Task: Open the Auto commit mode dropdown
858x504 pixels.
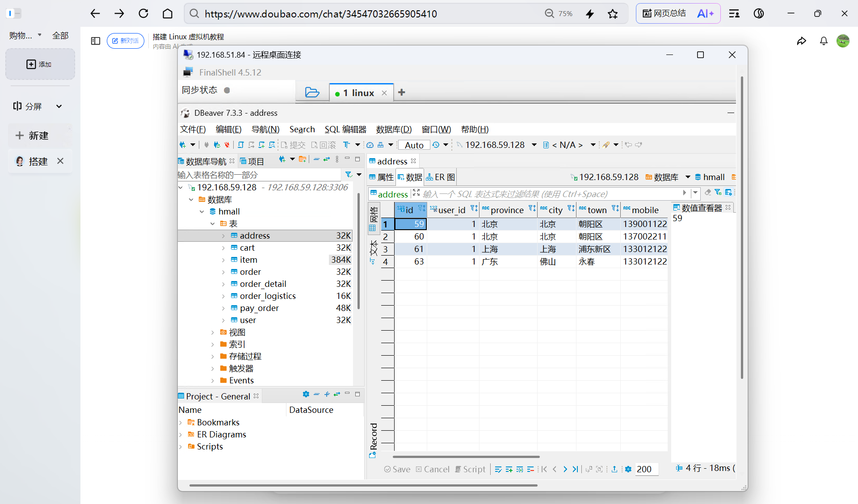Action: (x=414, y=145)
